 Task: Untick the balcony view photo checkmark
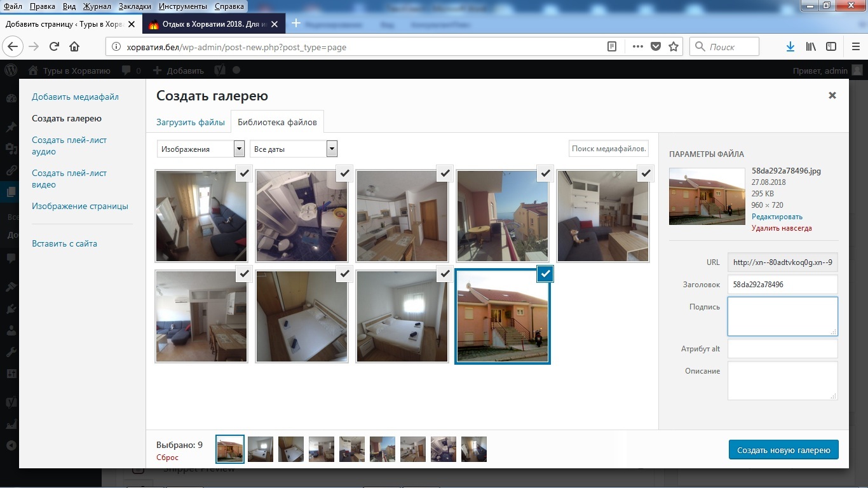coord(545,173)
